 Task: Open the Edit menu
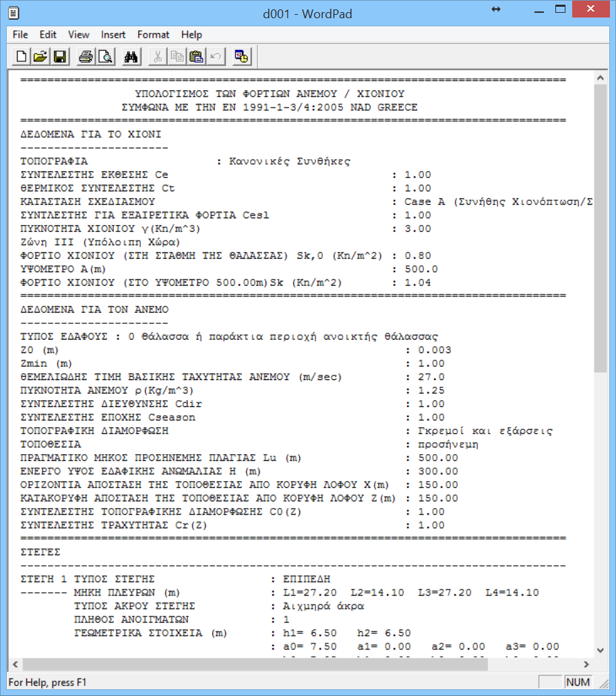[48, 34]
